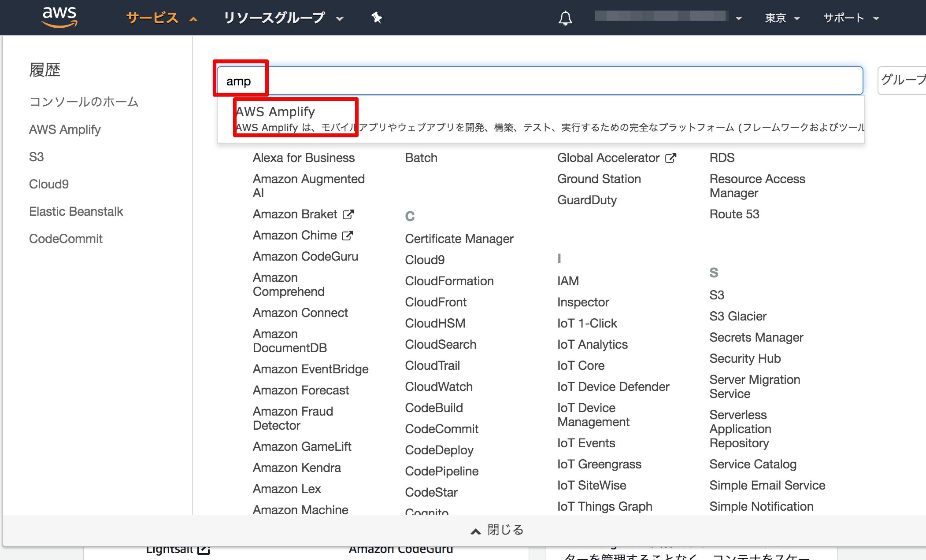This screenshot has width=926, height=560.
Task: Click the pin shortcut icon
Action: (377, 18)
